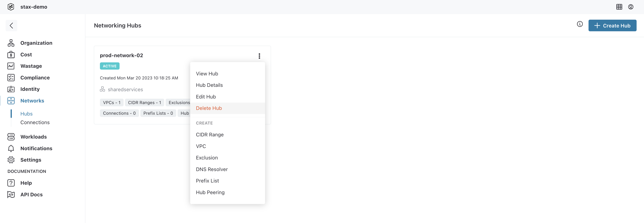This screenshot has width=644, height=223.
Task: Click the Notifications icon in sidebar
Action: [11, 148]
